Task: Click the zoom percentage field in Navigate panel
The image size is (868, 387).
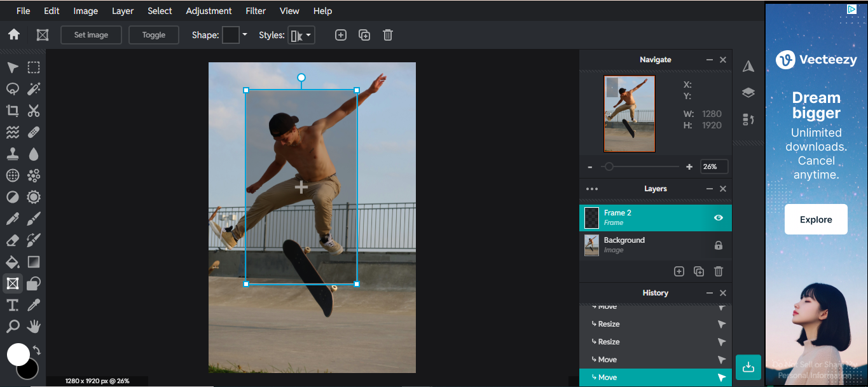Action: coord(713,166)
